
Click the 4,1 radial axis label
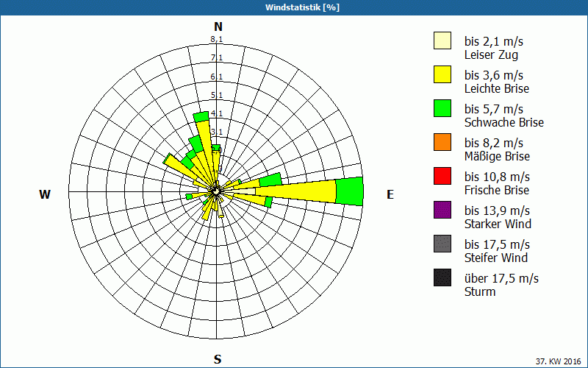pos(216,113)
